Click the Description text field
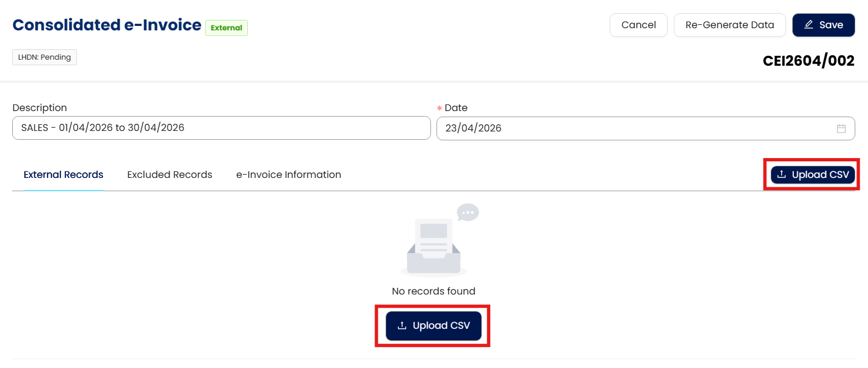This screenshot has height=368, width=868. tap(221, 128)
